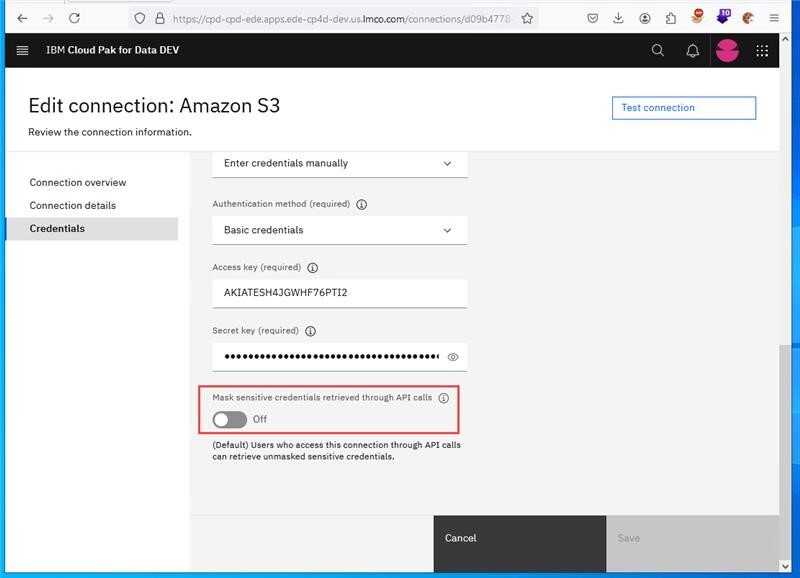Click info icon beside Mask sensitive credentials
The width and height of the screenshot is (800, 578).
(443, 398)
